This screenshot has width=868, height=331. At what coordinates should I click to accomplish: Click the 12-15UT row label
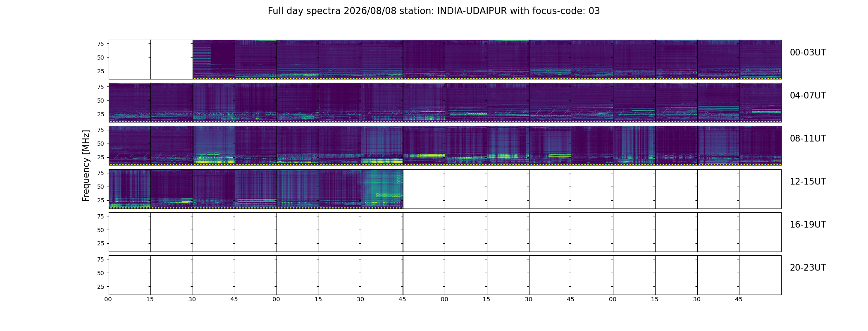(x=808, y=182)
